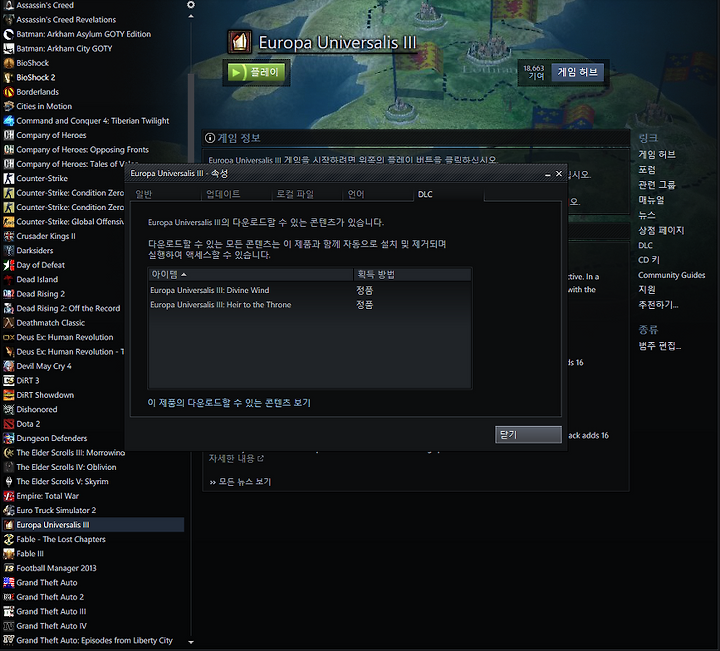The height and width of the screenshot is (651, 720).
Task: Open the 게임 허브 button
Action: pos(577,72)
